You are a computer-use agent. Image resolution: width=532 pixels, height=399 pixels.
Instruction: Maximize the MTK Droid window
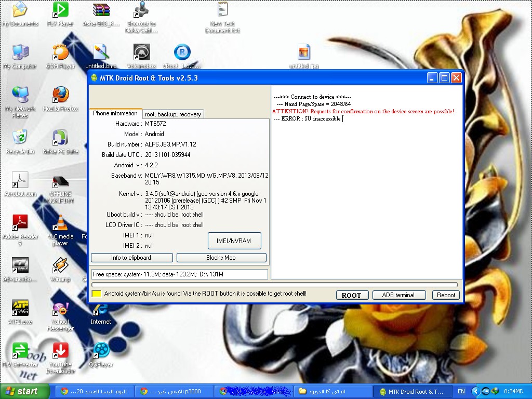444,78
